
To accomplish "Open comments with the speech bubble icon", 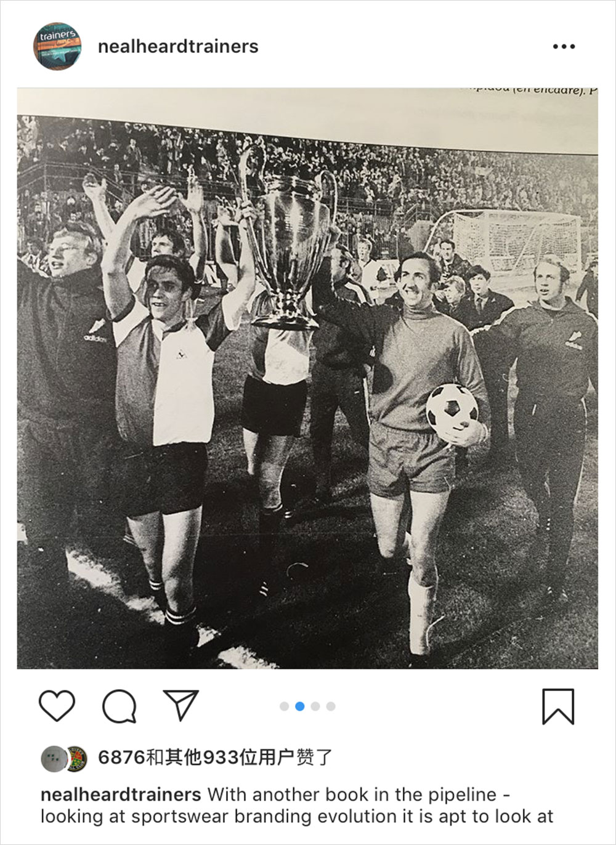I will point(119,706).
